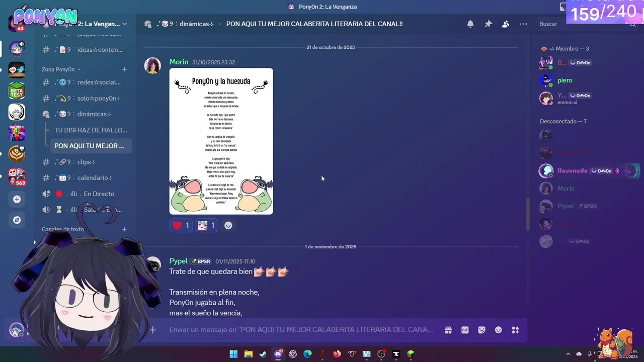The height and width of the screenshot is (362, 644).
Task: Open the GIF picker
Action: (x=465, y=330)
